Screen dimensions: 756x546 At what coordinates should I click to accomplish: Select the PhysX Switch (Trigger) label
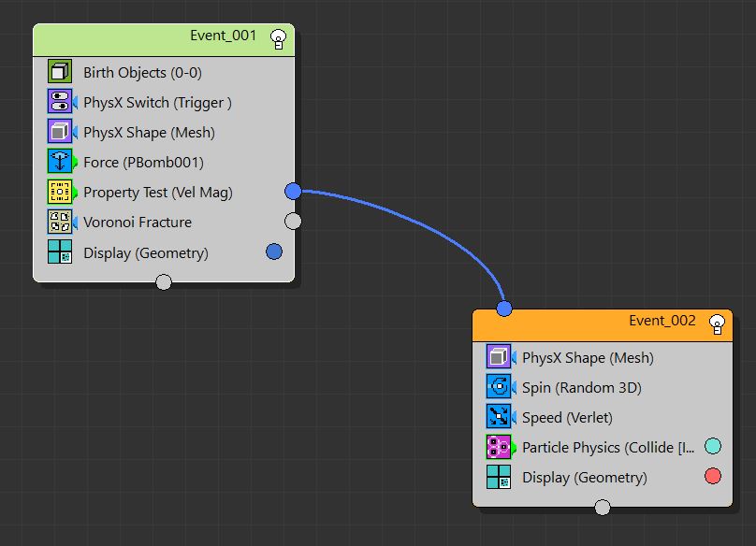point(158,103)
